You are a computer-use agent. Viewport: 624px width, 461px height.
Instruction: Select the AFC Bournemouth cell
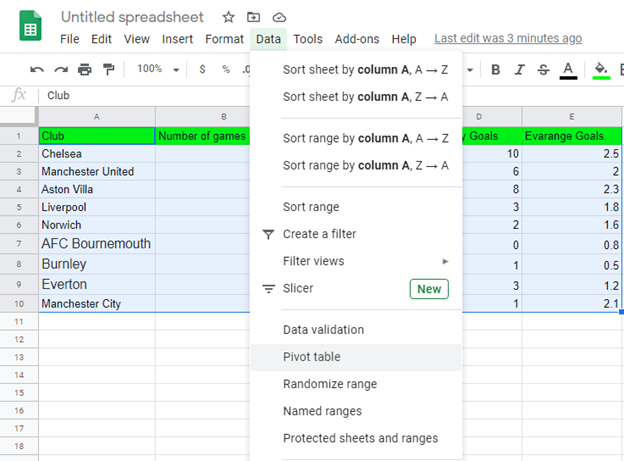point(97,244)
